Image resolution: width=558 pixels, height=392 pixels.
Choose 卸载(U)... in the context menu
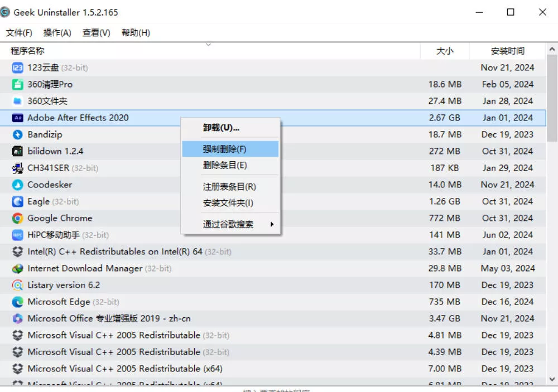230,128
